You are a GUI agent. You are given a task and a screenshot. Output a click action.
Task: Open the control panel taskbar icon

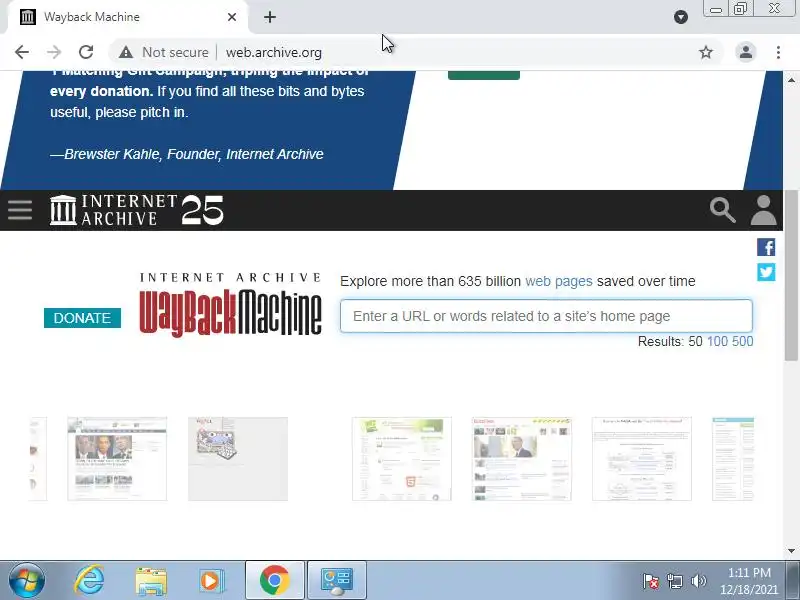[337, 580]
